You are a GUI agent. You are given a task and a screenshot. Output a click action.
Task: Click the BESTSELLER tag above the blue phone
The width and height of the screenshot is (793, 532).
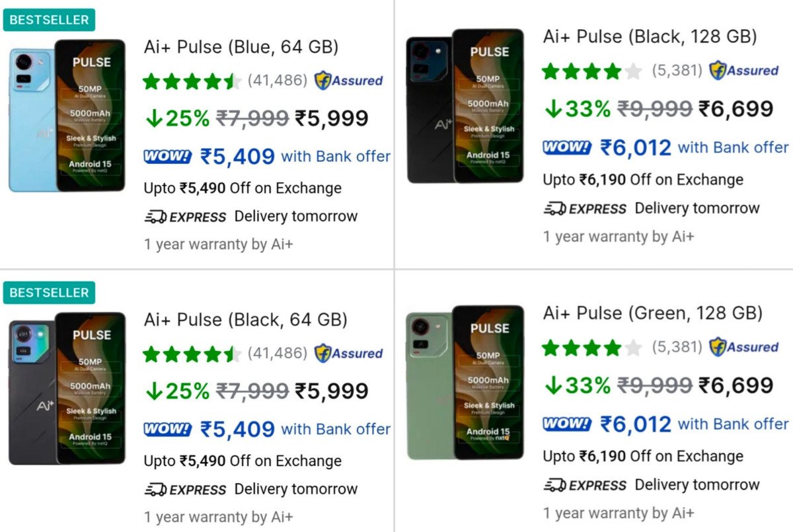(x=49, y=20)
